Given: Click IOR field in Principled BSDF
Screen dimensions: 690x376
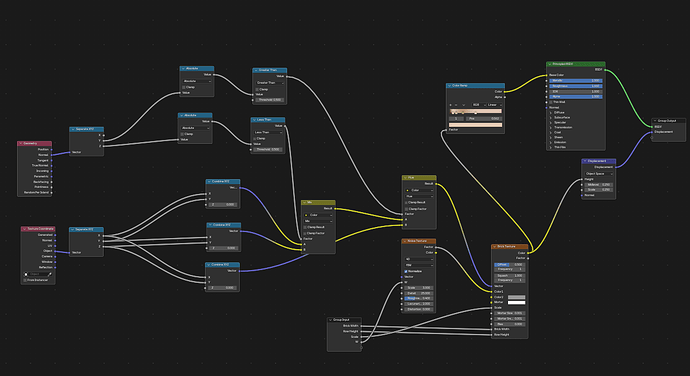Looking at the screenshot, I should point(576,91).
